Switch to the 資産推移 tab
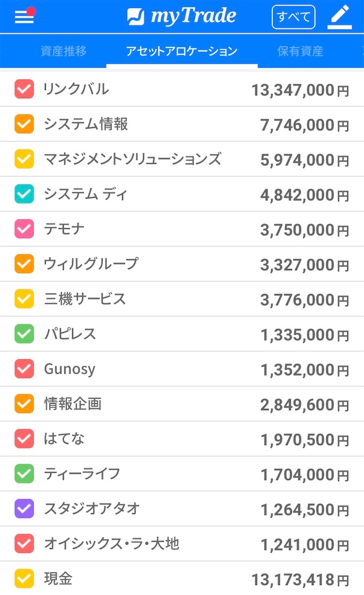Viewport: 364px width, 595px height. click(x=64, y=51)
